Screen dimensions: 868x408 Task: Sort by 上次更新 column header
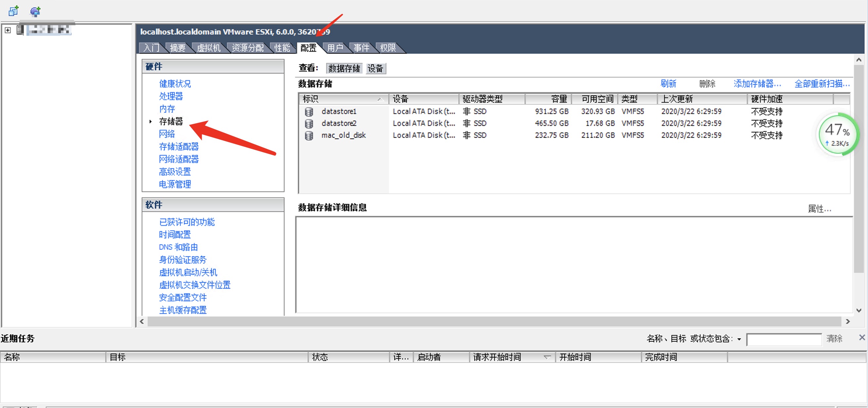[702, 99]
